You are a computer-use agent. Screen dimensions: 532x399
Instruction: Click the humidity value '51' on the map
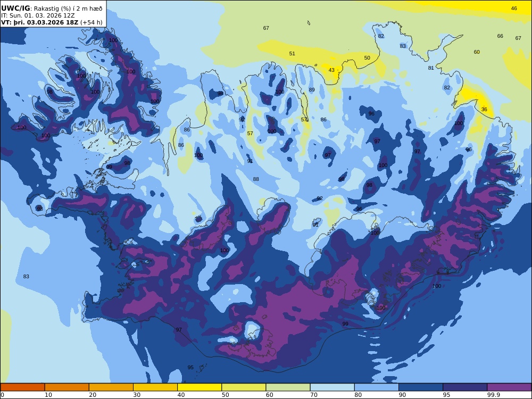292,53
